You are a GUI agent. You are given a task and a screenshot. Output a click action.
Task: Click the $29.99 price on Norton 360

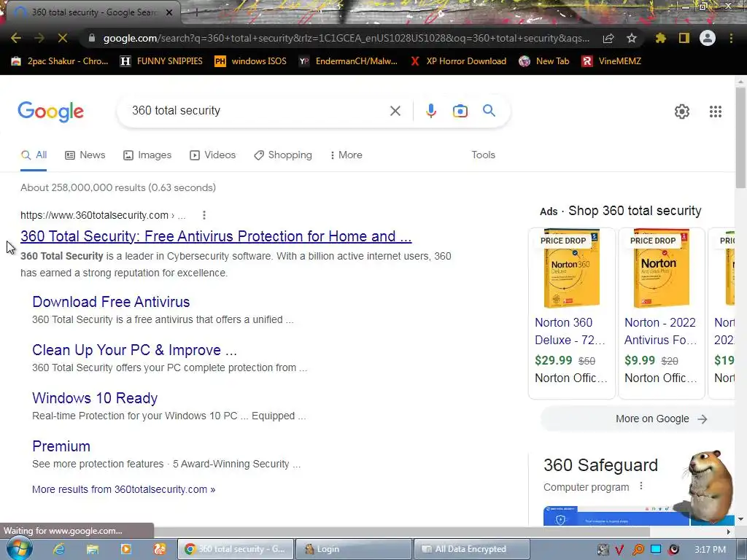click(x=553, y=360)
